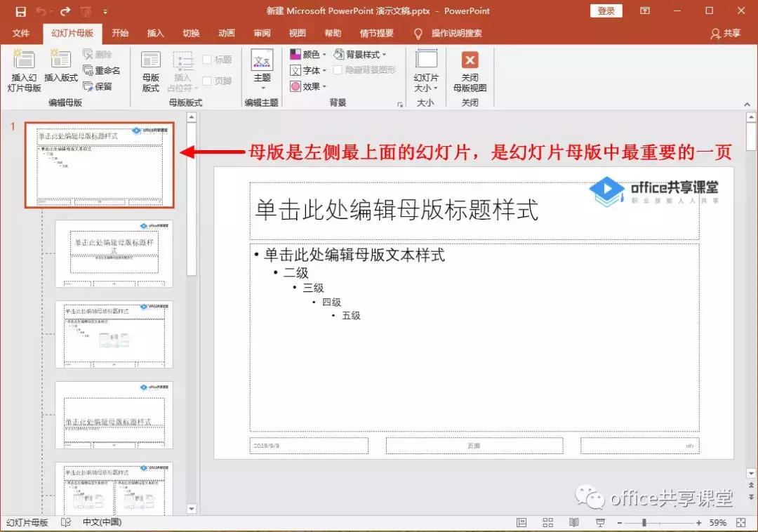Click thumbnail pane scroll up arrow
The width and height of the screenshot is (758, 532).
pos(192,117)
